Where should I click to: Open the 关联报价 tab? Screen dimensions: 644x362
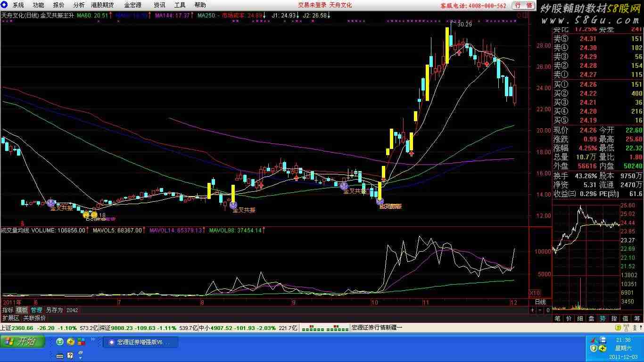34,318
